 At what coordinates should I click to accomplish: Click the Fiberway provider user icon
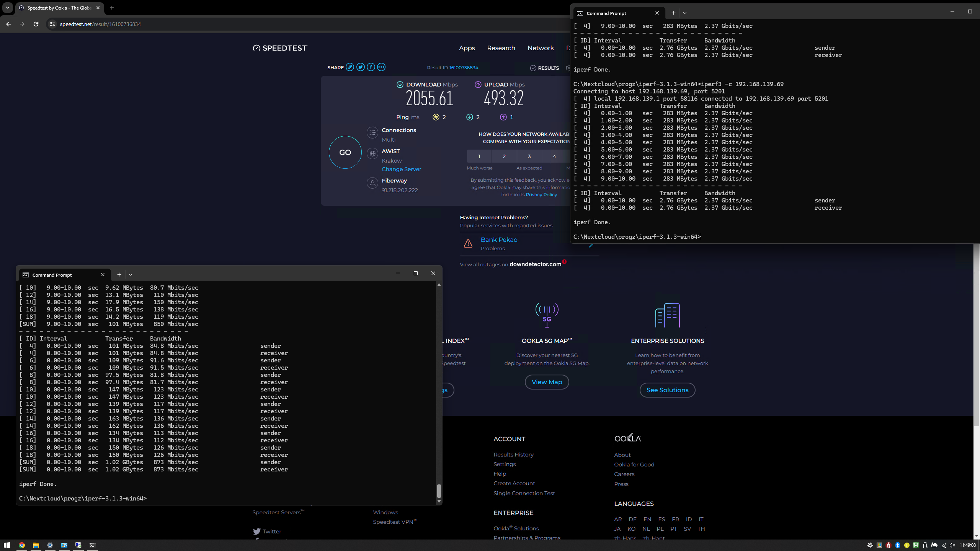(x=372, y=183)
